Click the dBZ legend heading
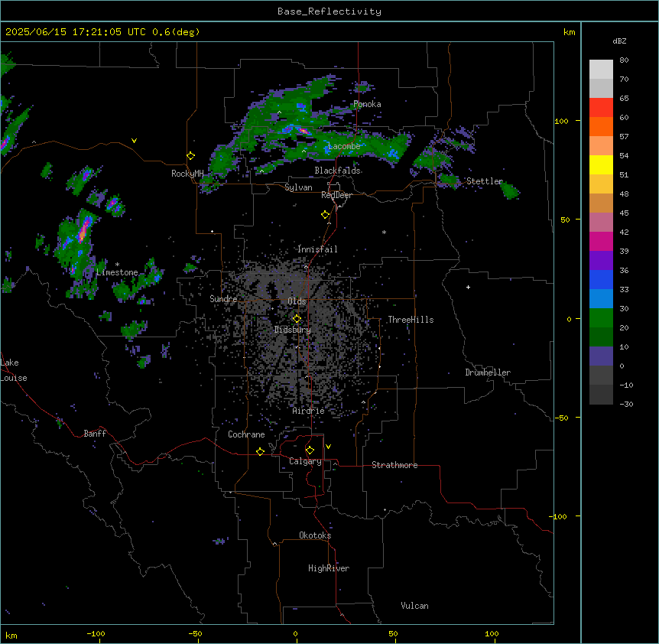Viewport: 659px width, 644px height. pyautogui.click(x=619, y=41)
